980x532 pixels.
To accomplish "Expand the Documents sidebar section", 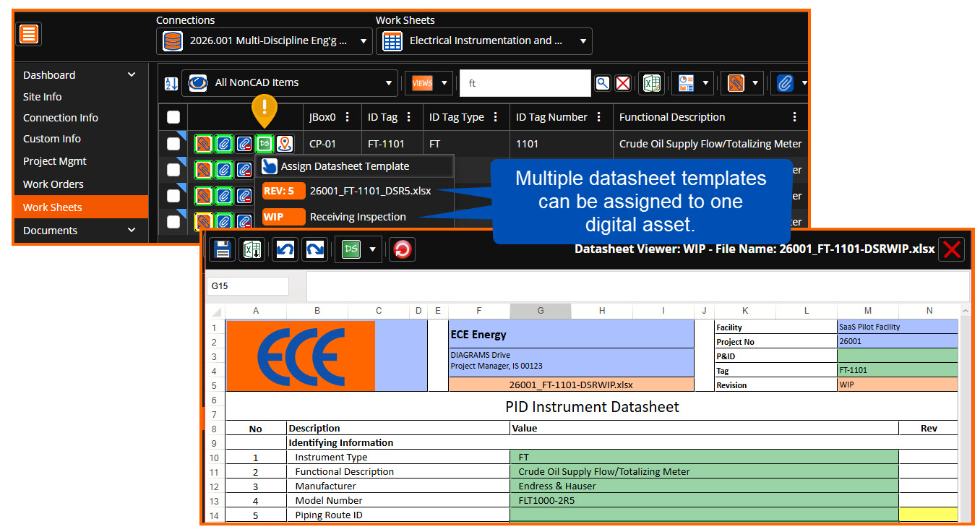I will 131,230.
